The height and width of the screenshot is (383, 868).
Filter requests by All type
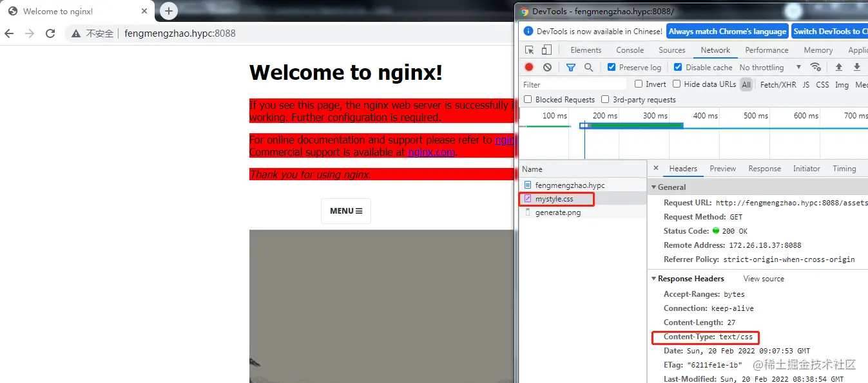746,84
